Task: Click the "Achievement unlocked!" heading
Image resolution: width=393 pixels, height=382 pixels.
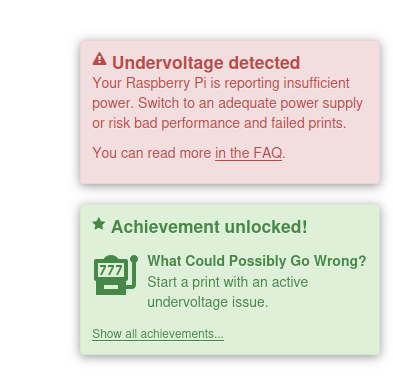Action: (209, 227)
